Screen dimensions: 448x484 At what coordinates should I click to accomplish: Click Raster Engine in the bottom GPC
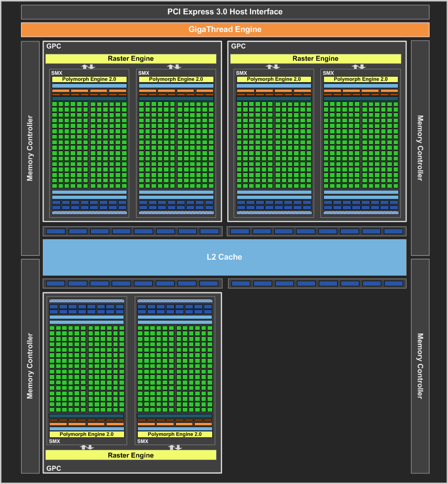tap(131, 455)
